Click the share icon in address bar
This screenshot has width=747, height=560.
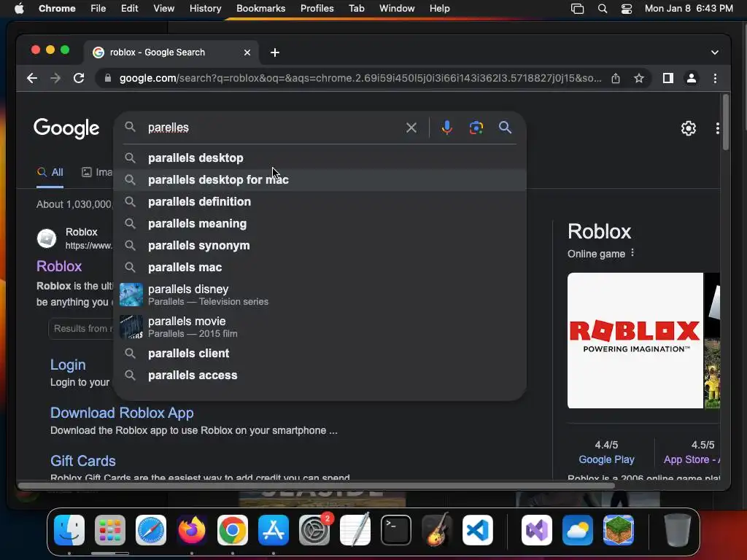pos(616,78)
